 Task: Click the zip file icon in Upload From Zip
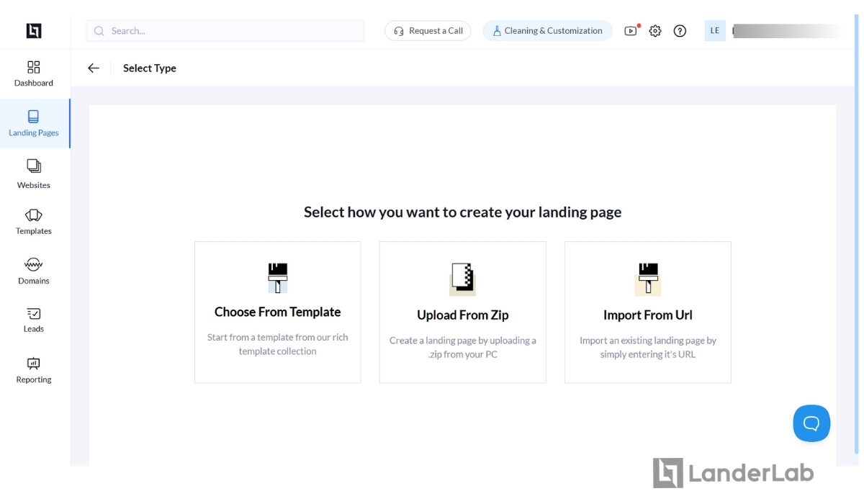[462, 279]
